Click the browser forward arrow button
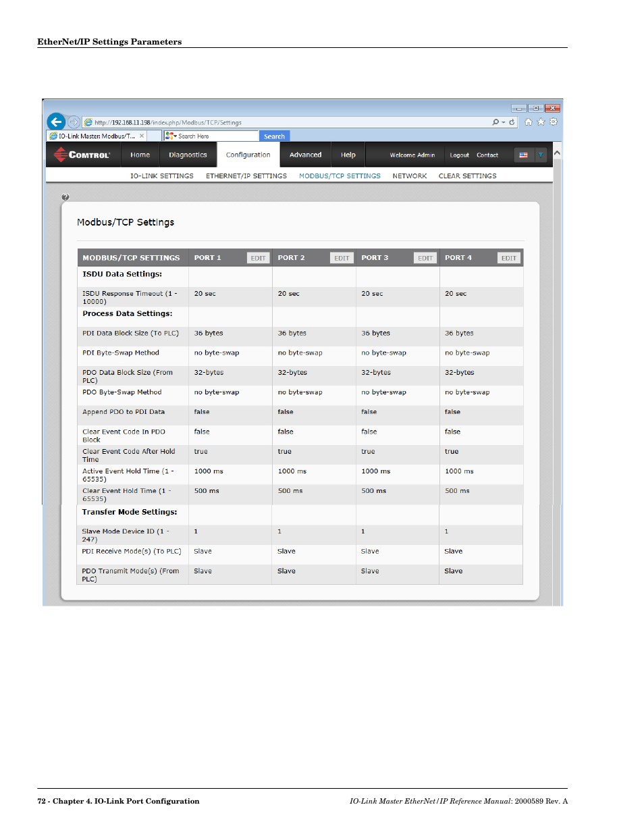This screenshot has width=644, height=834. coord(74,122)
